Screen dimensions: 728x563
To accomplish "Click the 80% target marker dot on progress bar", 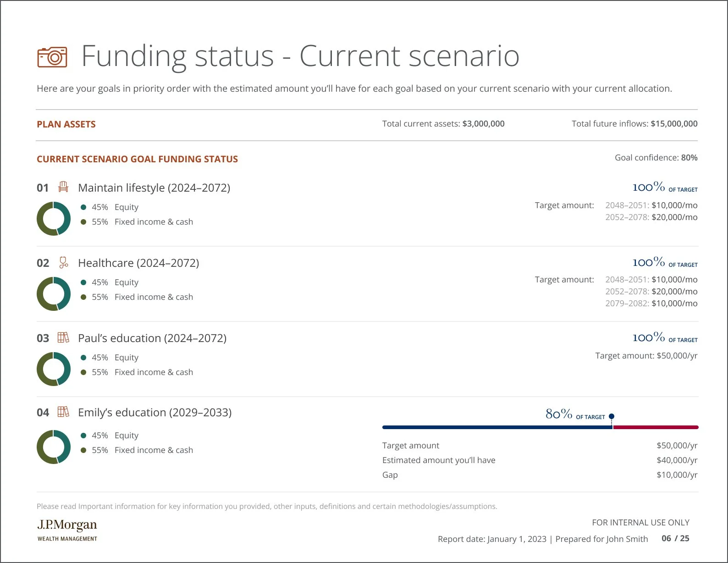I will tap(612, 416).
